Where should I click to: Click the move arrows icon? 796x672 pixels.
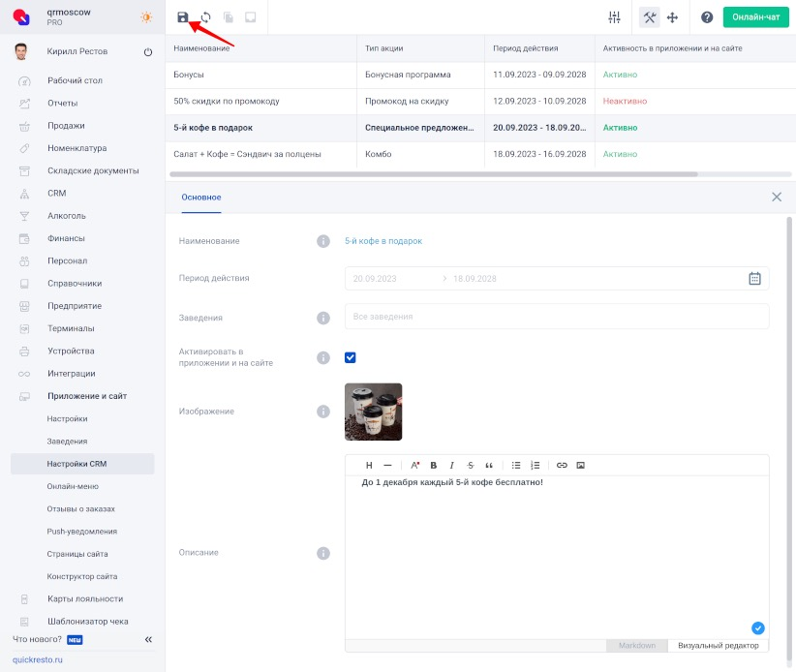click(x=672, y=17)
